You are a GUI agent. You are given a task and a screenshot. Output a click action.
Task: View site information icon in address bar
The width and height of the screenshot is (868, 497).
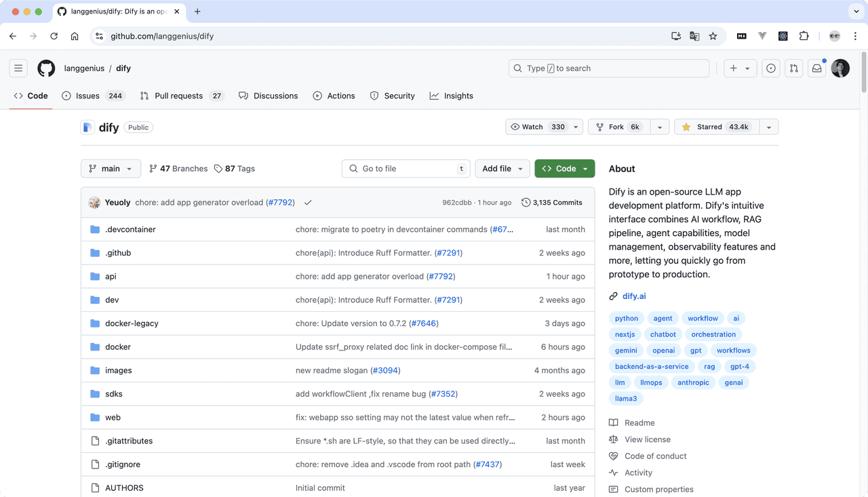coord(99,36)
